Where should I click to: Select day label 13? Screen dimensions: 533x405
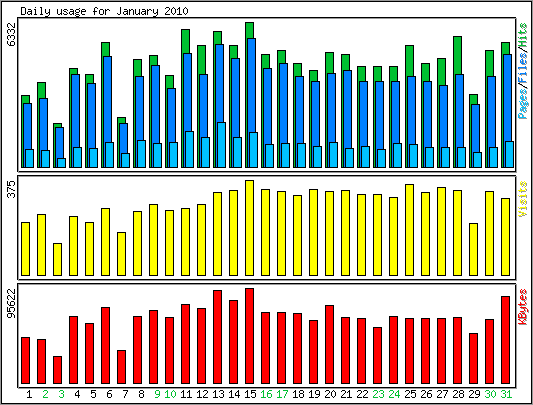218,394
